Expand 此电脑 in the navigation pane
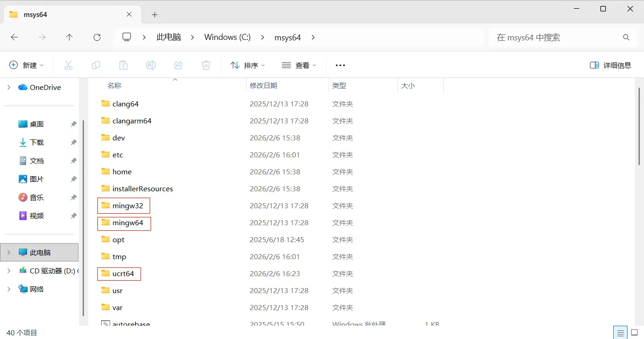This screenshot has height=339, width=644. click(x=8, y=252)
